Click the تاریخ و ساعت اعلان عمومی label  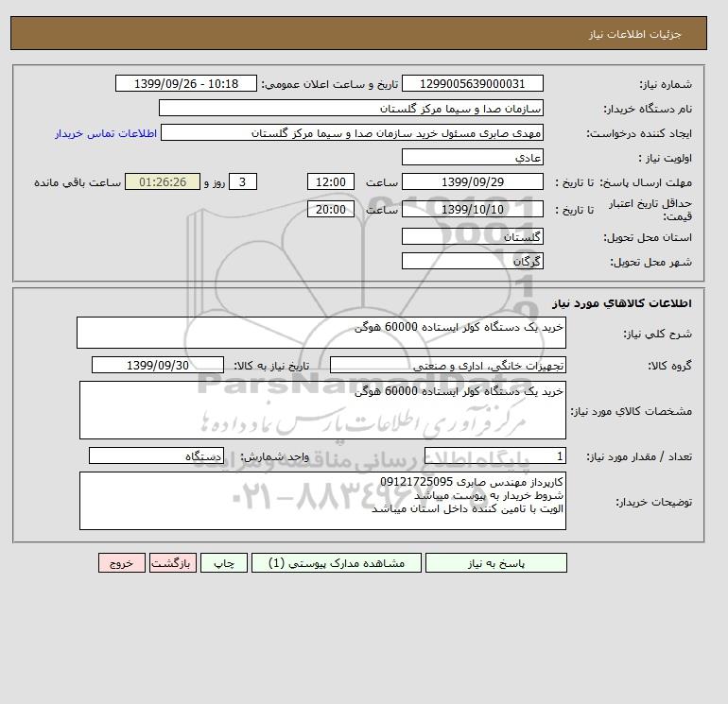tap(330, 84)
